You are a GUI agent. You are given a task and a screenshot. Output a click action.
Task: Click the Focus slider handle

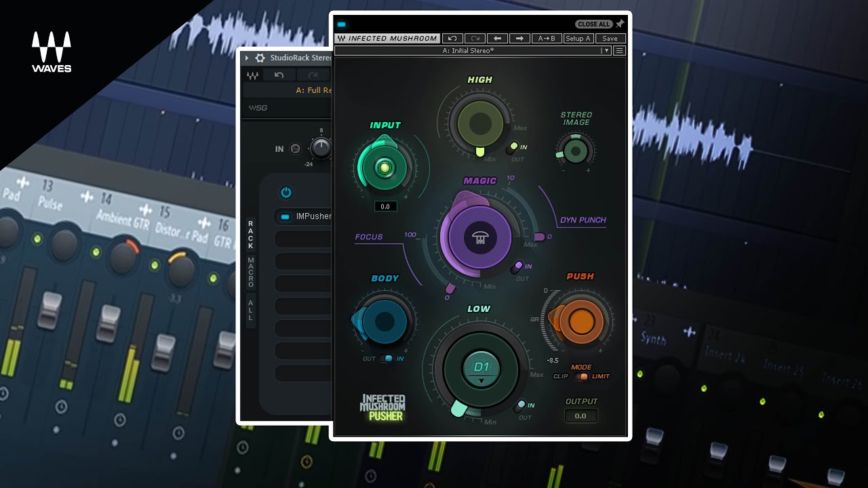450,289
